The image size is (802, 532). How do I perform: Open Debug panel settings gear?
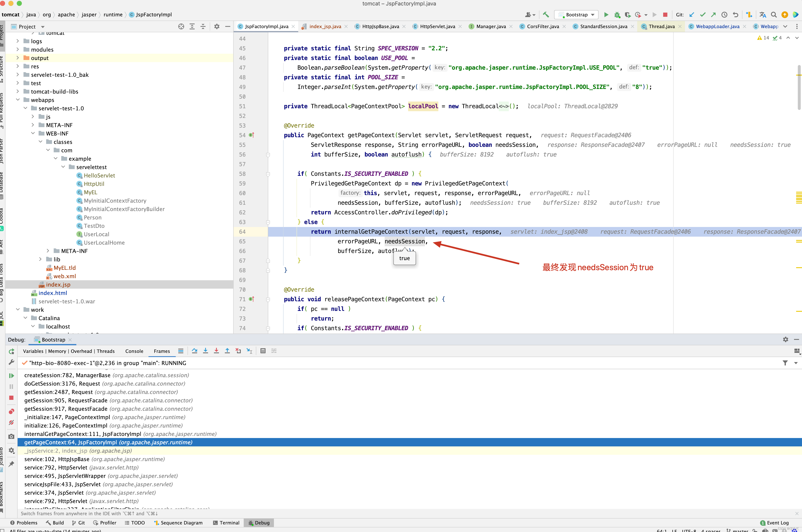pyautogui.click(x=785, y=339)
